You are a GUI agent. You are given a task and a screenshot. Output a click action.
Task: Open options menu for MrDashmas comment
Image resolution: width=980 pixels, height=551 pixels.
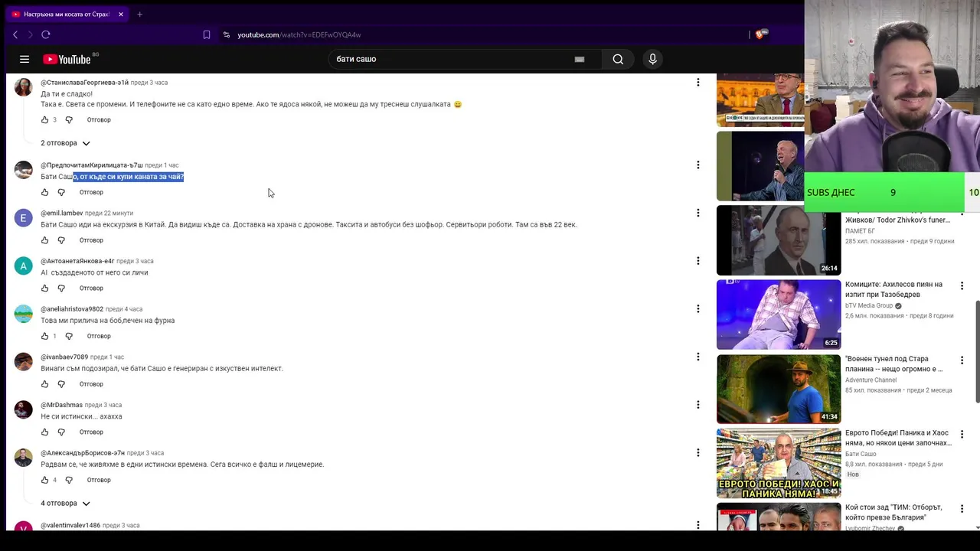pyautogui.click(x=697, y=405)
